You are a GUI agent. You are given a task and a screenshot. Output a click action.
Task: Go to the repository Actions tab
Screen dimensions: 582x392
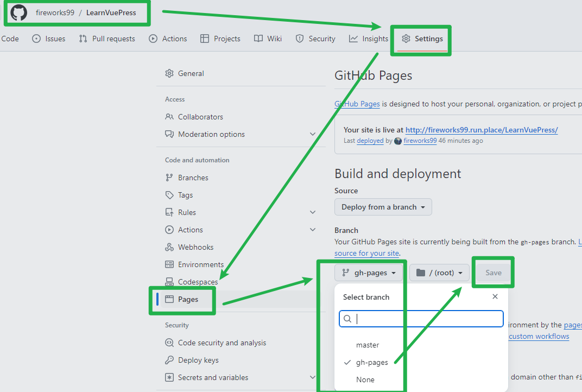(168, 39)
